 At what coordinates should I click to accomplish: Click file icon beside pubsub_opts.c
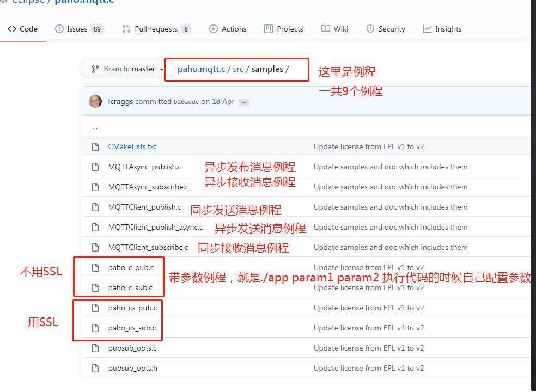[95, 348]
